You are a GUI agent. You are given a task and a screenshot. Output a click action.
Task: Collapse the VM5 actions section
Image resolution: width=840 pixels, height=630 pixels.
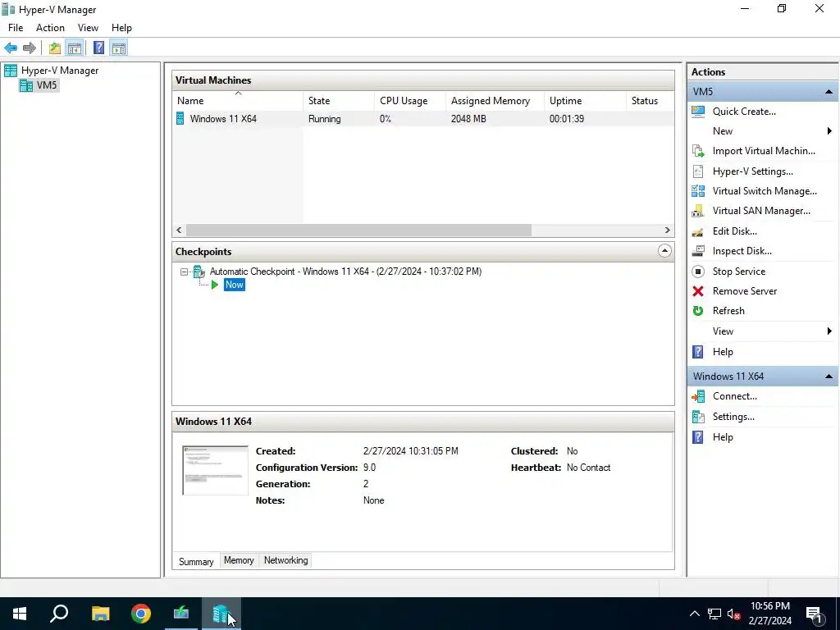pyautogui.click(x=829, y=92)
